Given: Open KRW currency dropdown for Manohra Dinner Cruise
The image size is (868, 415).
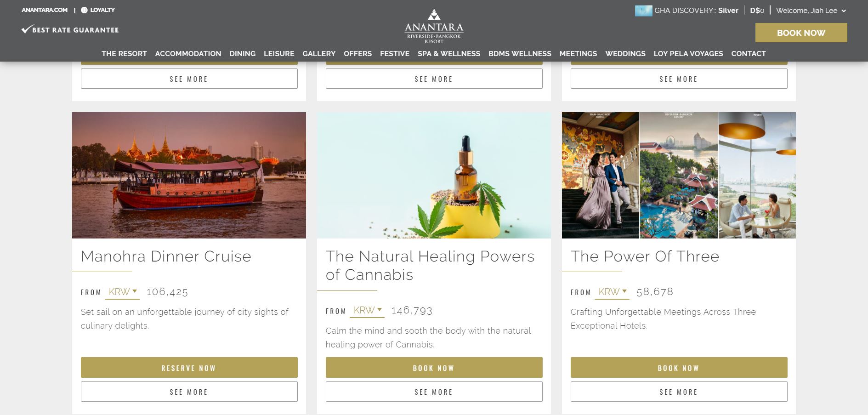Looking at the screenshot, I should [122, 292].
